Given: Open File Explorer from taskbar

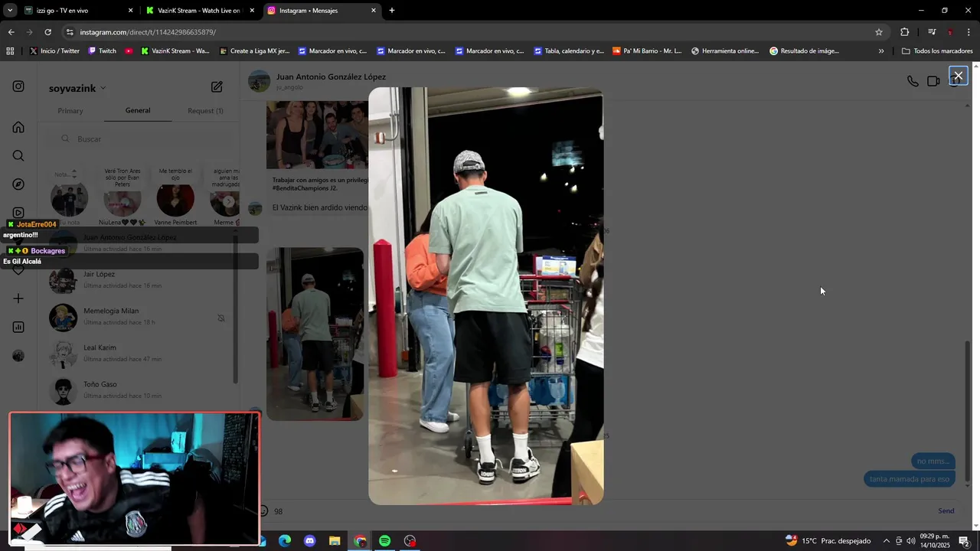Looking at the screenshot, I should [335, 541].
